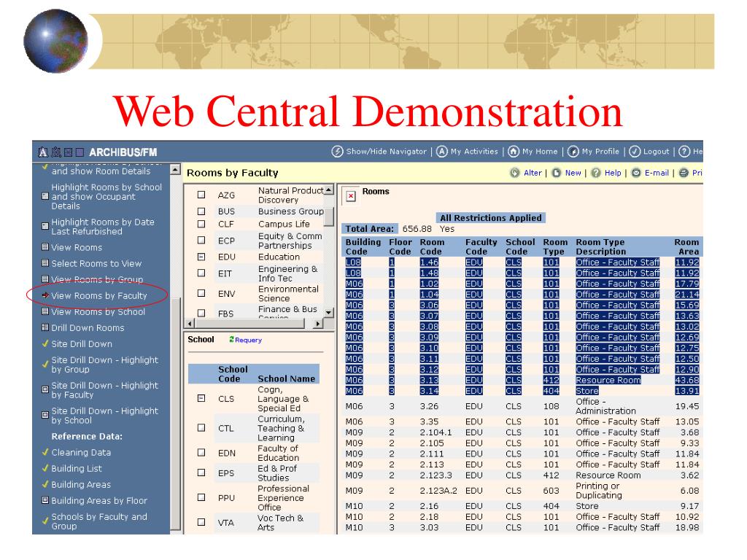Screen dimensions: 747x560
Task: Click the checkmark icon beside Building List
Action: [x=45, y=468]
